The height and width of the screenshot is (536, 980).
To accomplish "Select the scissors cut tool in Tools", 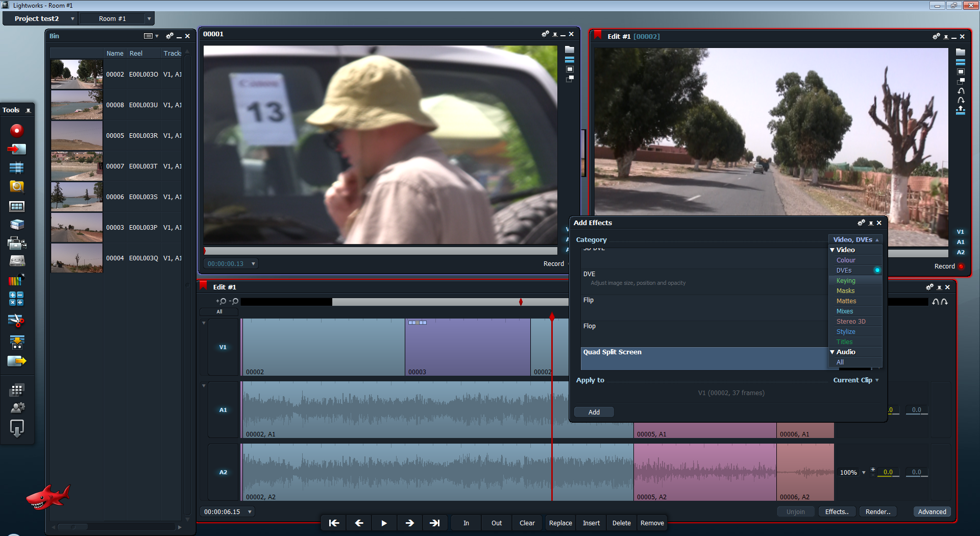I will coord(17,321).
